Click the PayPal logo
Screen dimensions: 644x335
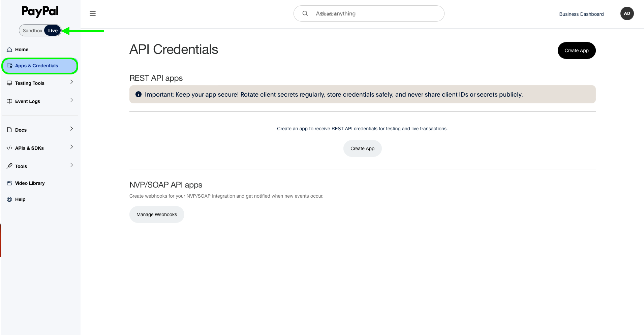[x=40, y=12]
